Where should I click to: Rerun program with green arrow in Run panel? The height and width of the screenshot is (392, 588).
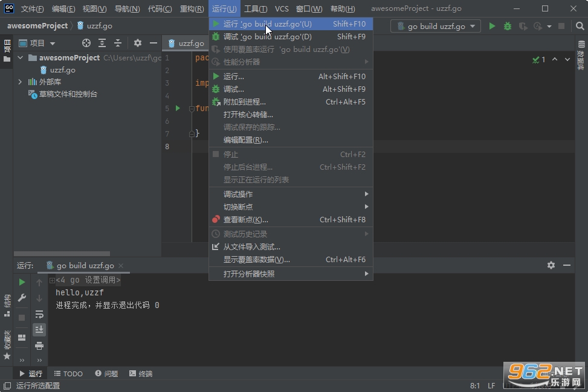(x=22, y=282)
